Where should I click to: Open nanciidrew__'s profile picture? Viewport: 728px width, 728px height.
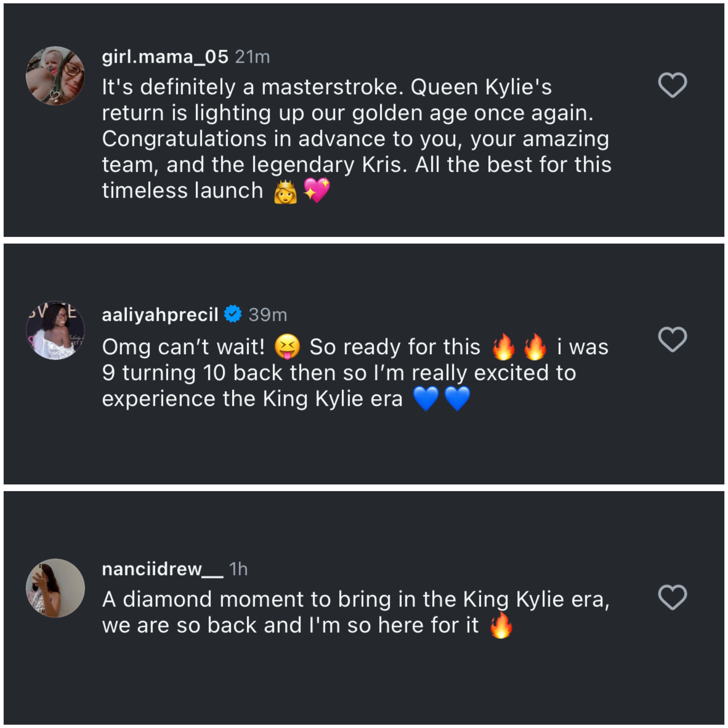(55, 588)
